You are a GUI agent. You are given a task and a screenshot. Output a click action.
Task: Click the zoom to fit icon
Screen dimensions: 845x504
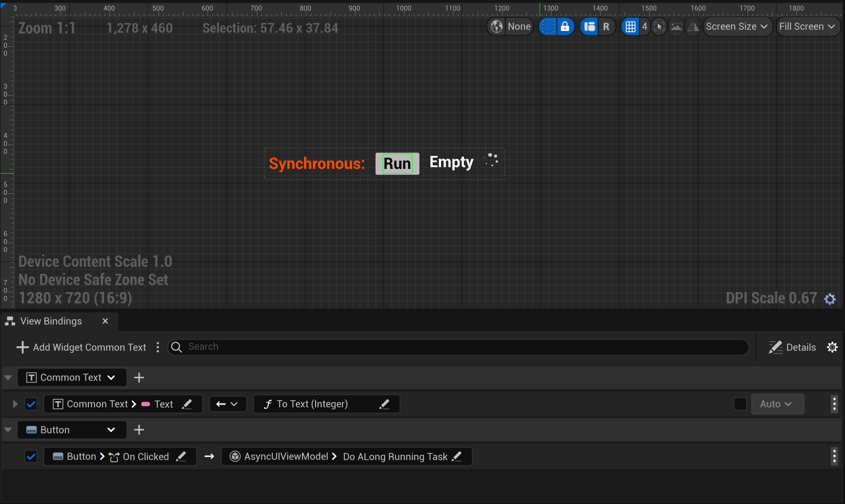pos(659,27)
